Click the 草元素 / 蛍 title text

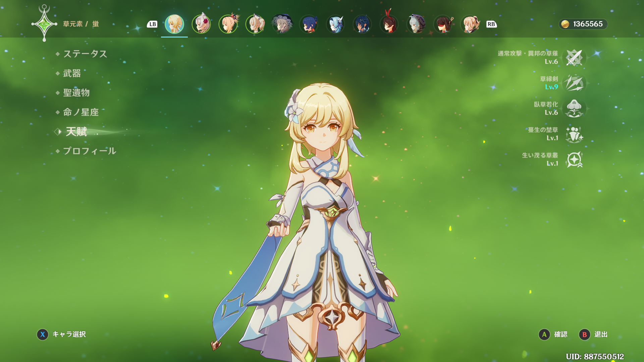81,24
